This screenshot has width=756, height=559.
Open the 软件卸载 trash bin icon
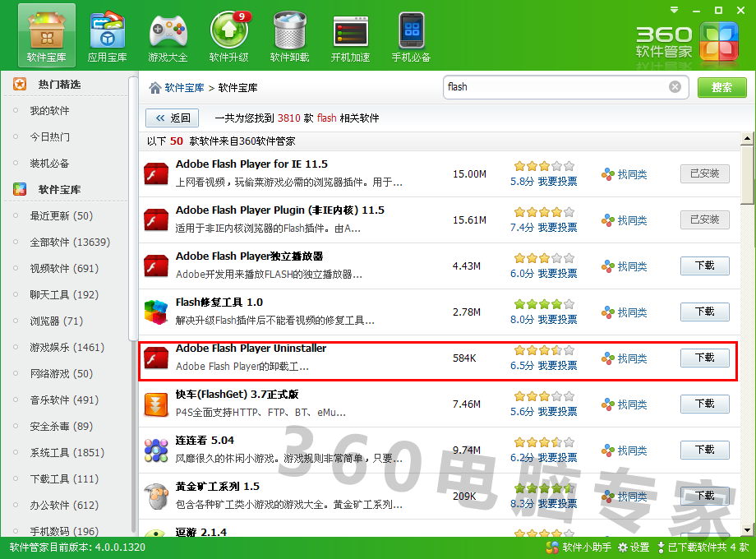(289, 35)
